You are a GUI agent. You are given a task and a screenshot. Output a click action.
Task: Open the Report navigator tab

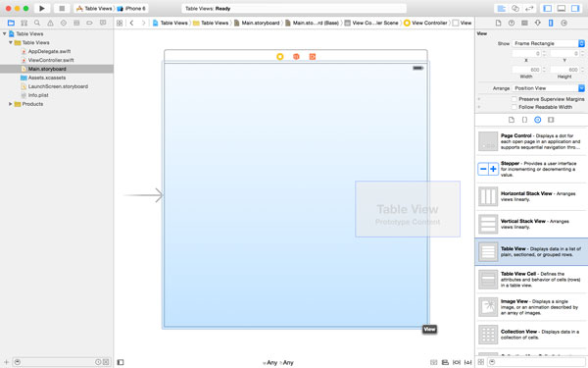pos(103,23)
